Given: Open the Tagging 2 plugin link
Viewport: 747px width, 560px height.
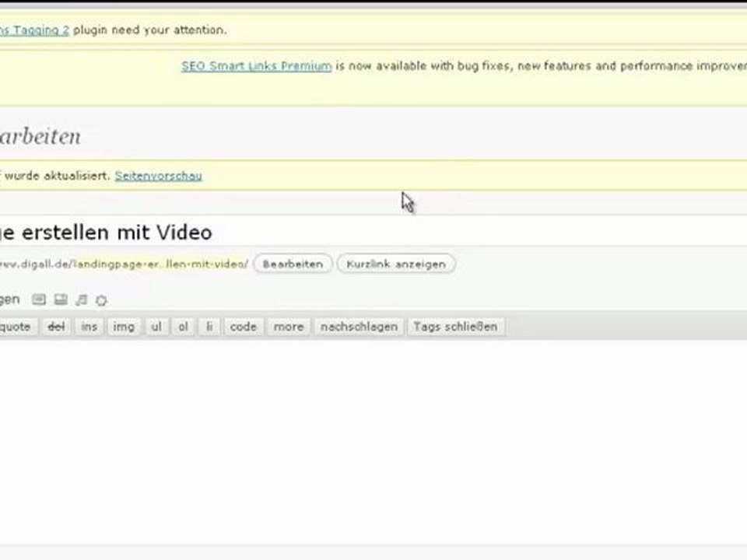Looking at the screenshot, I should point(34,30).
